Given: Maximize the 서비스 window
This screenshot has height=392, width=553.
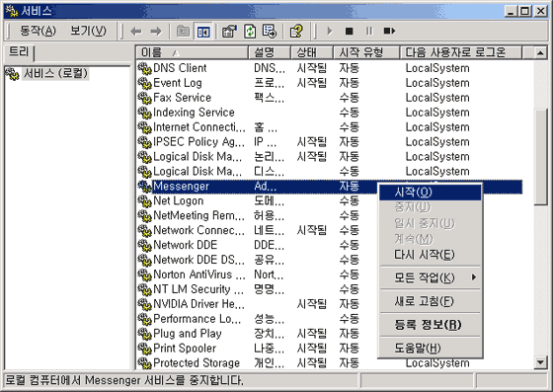Looking at the screenshot, I should pos(524,11).
